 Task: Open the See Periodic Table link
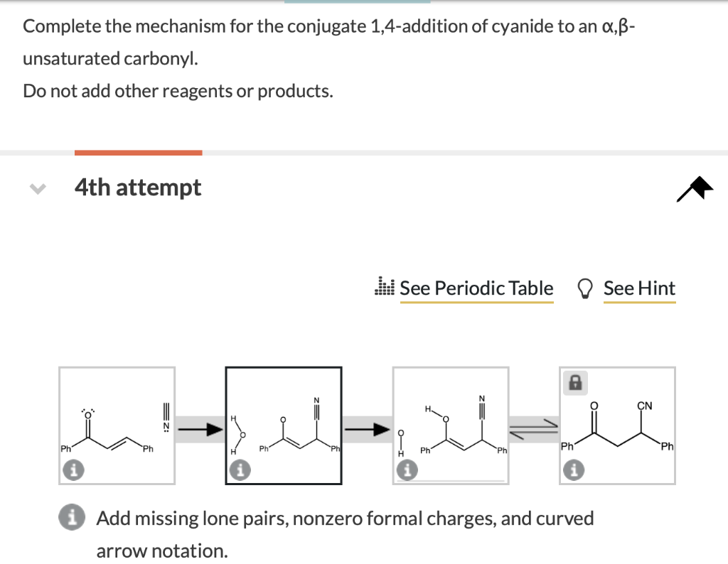tap(476, 288)
